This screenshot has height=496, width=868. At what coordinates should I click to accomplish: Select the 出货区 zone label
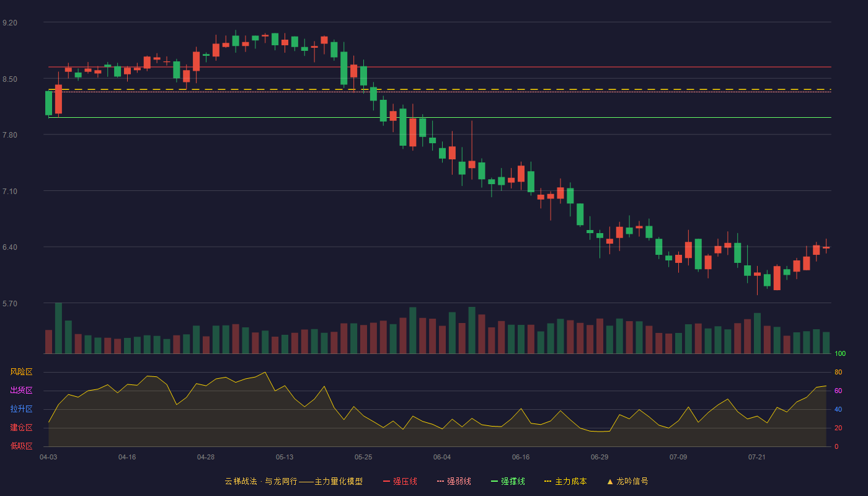pyautogui.click(x=21, y=391)
